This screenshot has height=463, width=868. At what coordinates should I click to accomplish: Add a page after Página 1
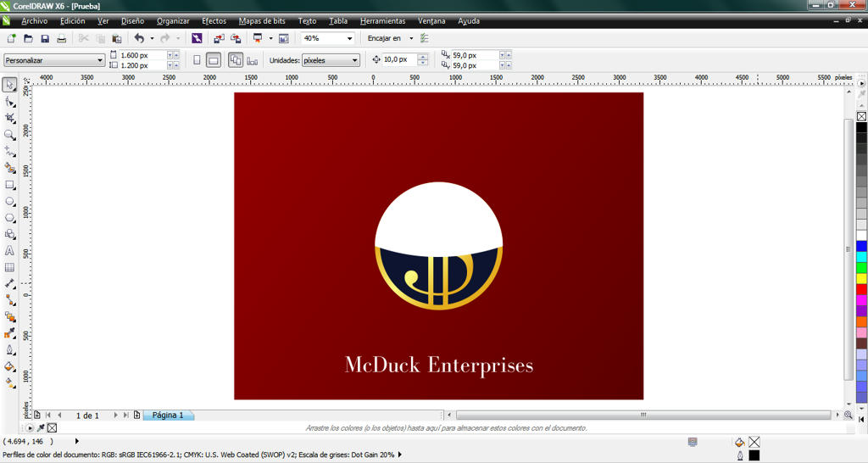[x=136, y=415]
